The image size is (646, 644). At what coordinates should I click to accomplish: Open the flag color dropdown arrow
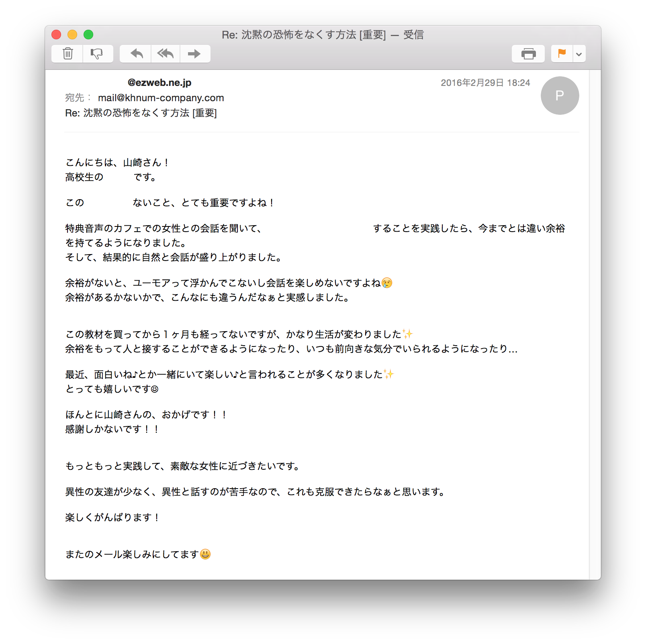click(x=579, y=54)
